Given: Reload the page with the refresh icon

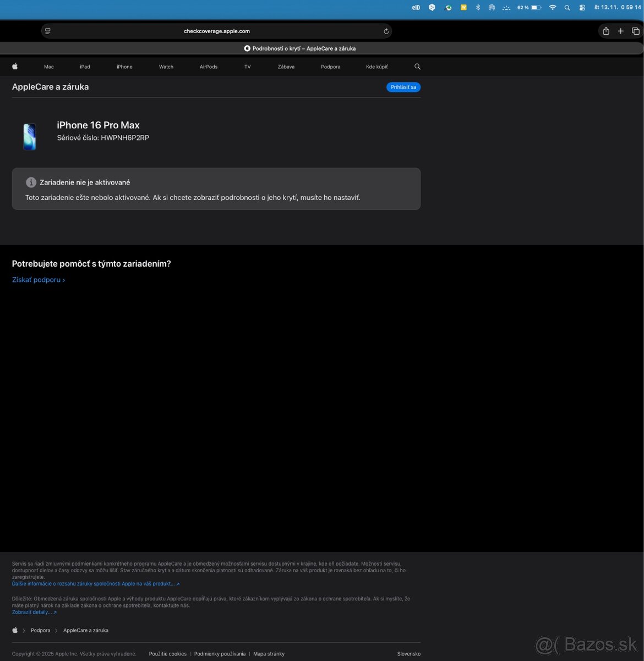Looking at the screenshot, I should pyautogui.click(x=386, y=31).
